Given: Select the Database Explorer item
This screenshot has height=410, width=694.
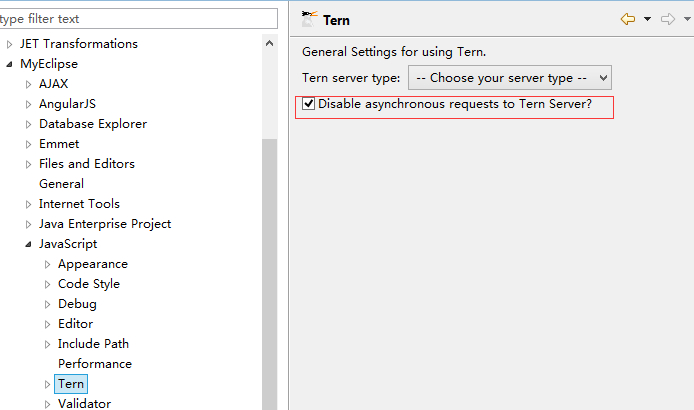Looking at the screenshot, I should pos(92,124).
